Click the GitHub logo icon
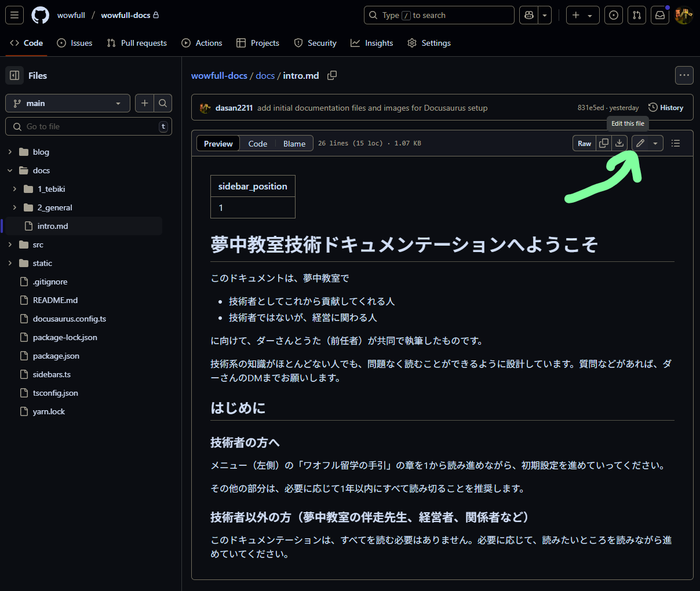The image size is (700, 591). [39, 14]
